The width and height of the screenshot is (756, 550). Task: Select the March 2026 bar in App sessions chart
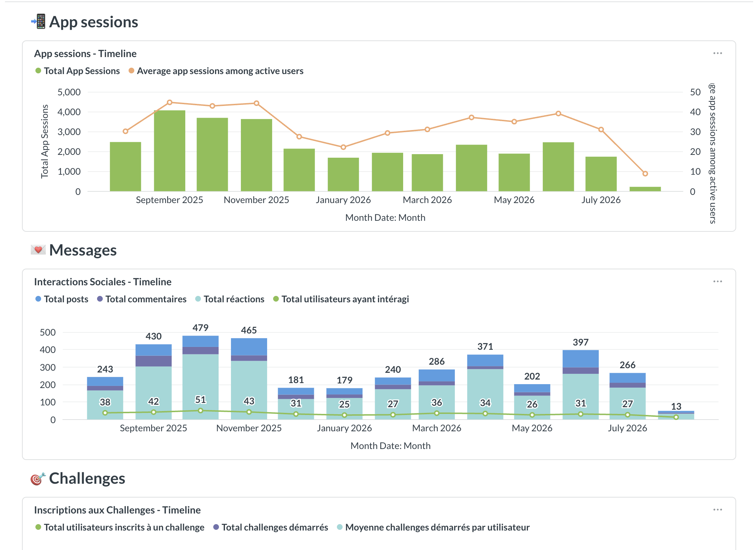pyautogui.click(x=427, y=173)
